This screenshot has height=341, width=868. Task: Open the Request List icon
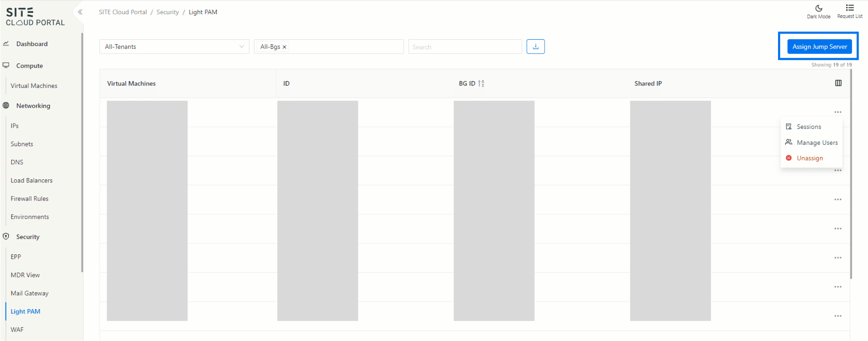[x=849, y=8]
